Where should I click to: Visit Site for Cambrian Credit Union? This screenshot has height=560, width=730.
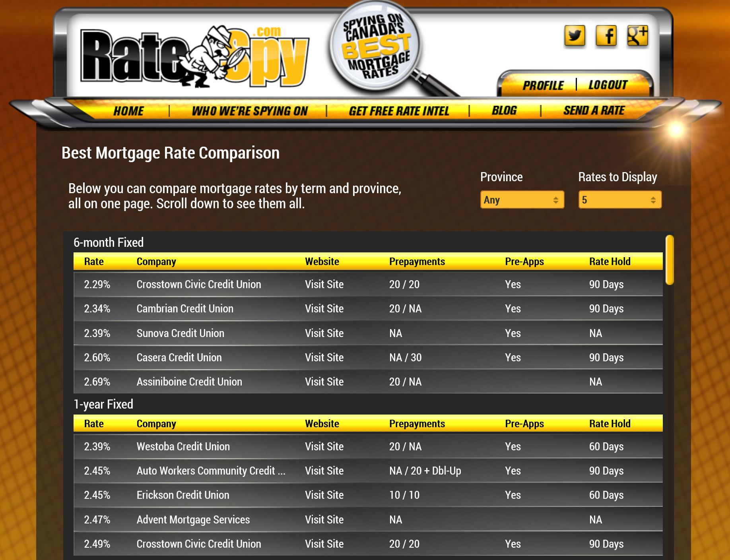click(x=324, y=308)
